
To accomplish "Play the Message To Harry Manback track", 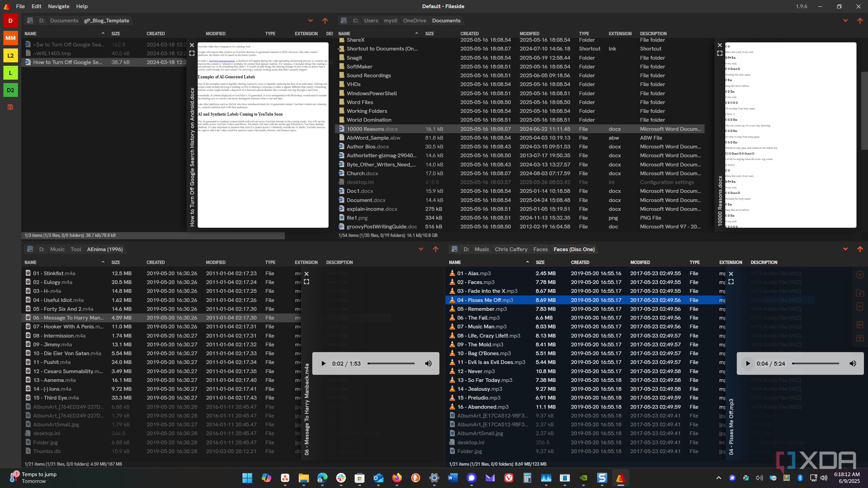I will pos(323,364).
